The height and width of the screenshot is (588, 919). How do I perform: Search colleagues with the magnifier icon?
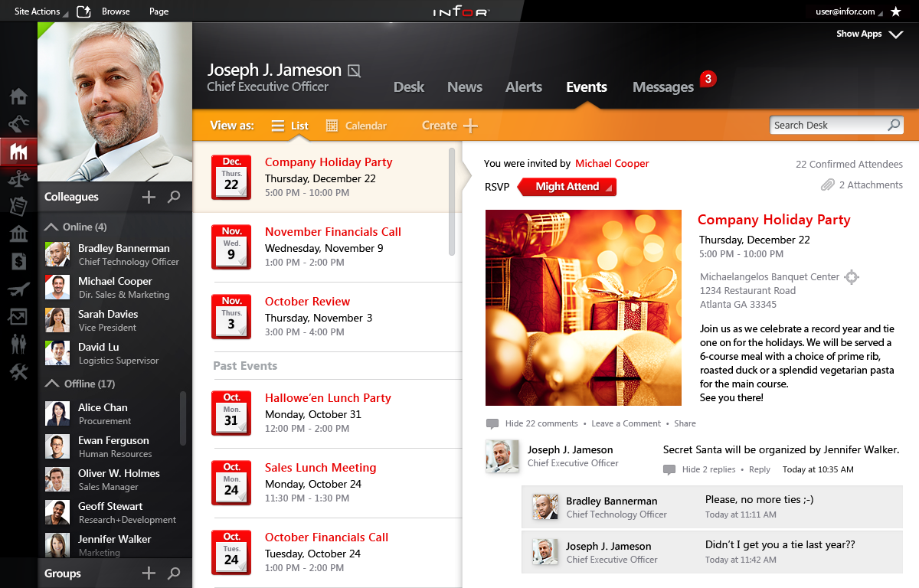tap(174, 198)
